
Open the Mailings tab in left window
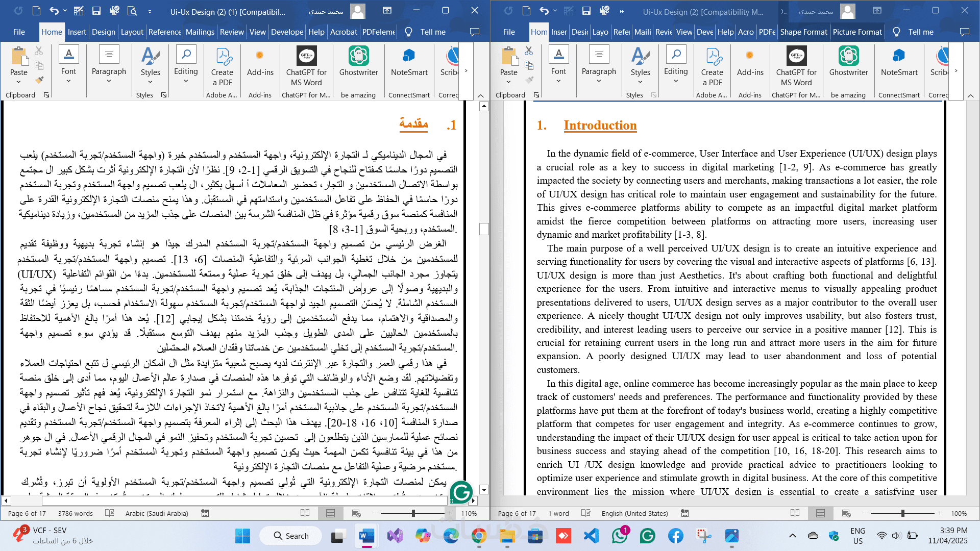click(x=200, y=32)
